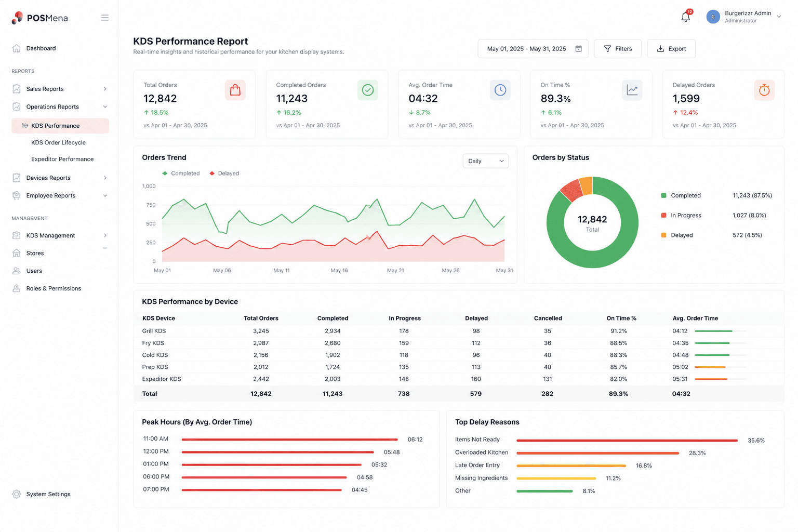
Task: Select KDS Performance menu item
Action: coord(60,126)
